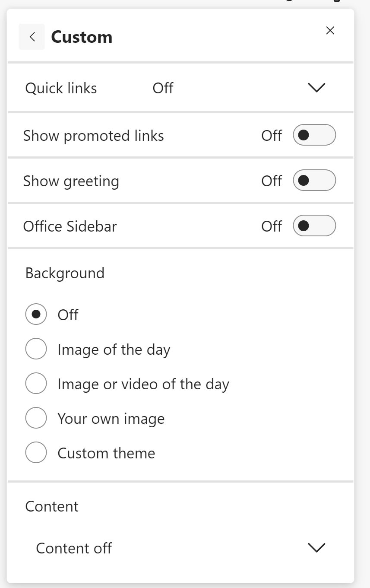Viewport: 370px width, 588px height.
Task: Enable the Show promoted links switch
Action: 314,135
